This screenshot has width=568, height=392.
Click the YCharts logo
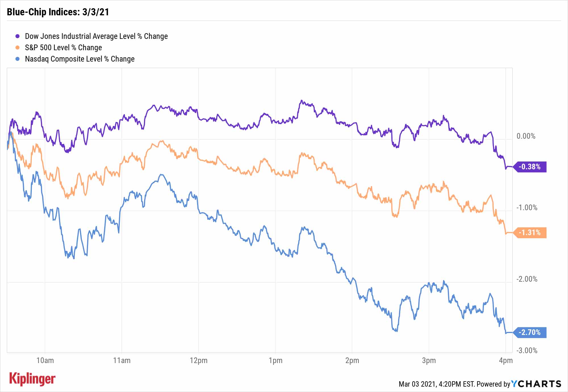tap(536, 384)
